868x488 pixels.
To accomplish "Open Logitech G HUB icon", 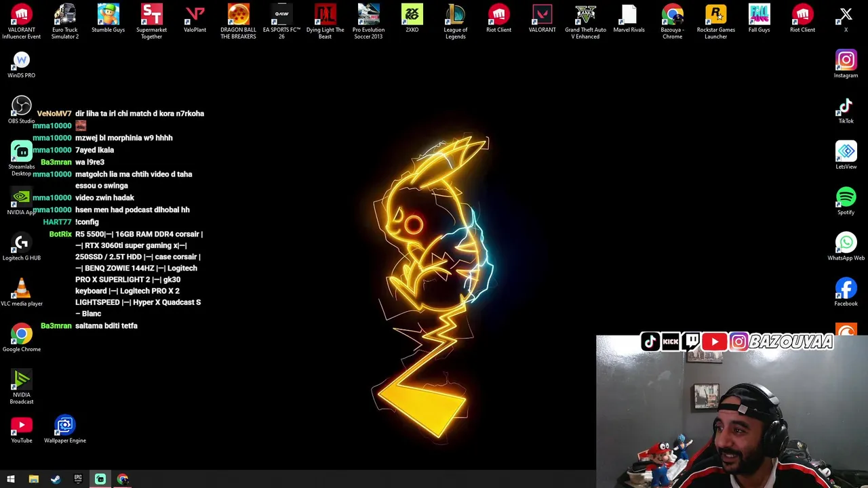I will (22, 247).
